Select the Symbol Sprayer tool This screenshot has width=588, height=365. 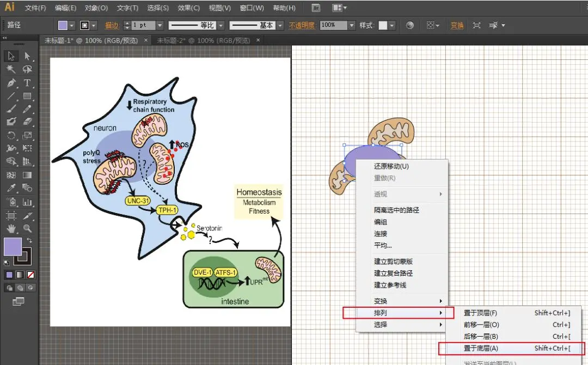(x=11, y=202)
